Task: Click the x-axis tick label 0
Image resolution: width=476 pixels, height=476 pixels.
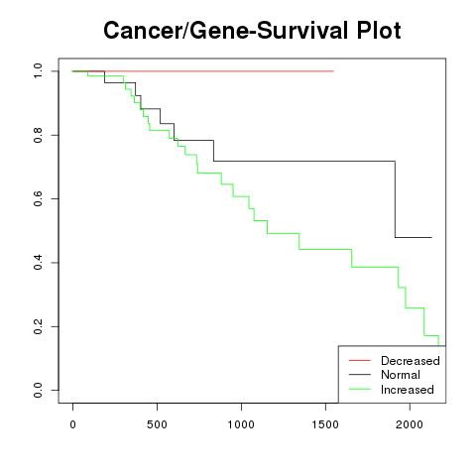Action: click(x=72, y=424)
